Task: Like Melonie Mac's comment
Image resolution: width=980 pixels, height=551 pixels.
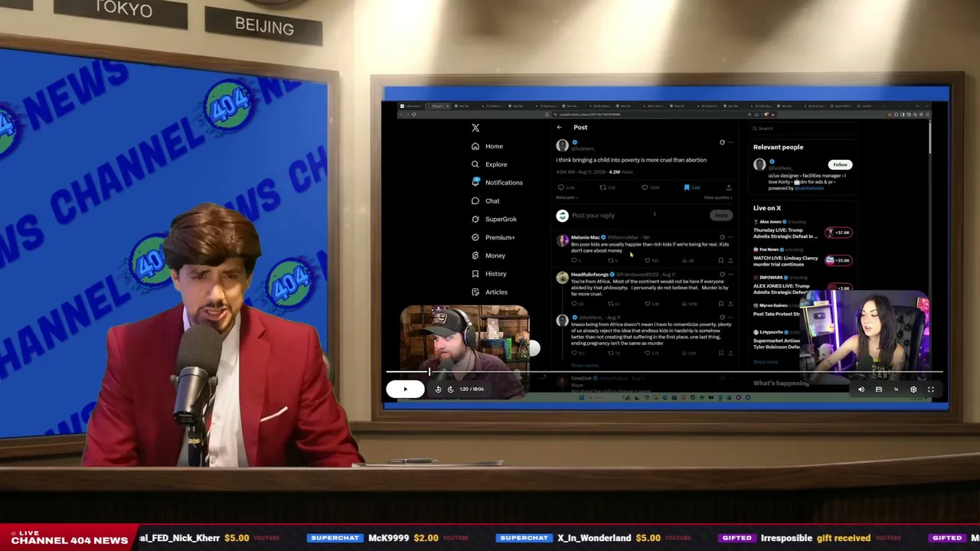Action: pyautogui.click(x=648, y=260)
